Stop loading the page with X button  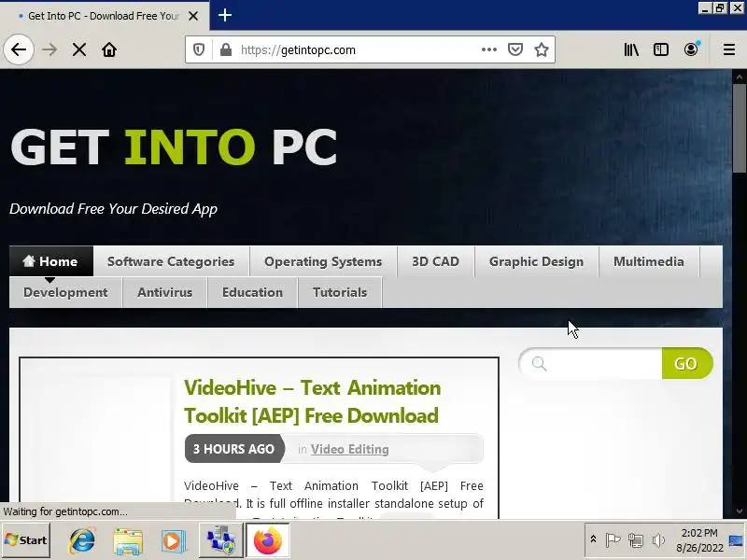coord(79,49)
